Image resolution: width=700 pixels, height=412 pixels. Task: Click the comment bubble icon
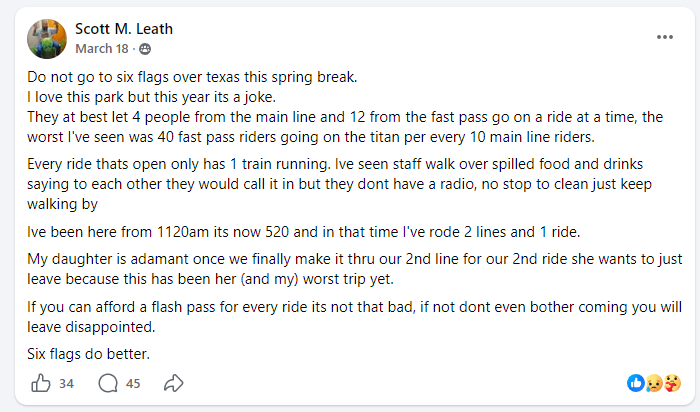(107, 382)
